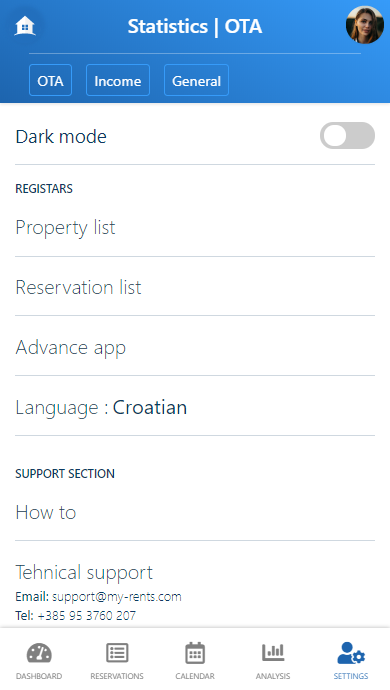Open the How to support page

[x=195, y=512]
